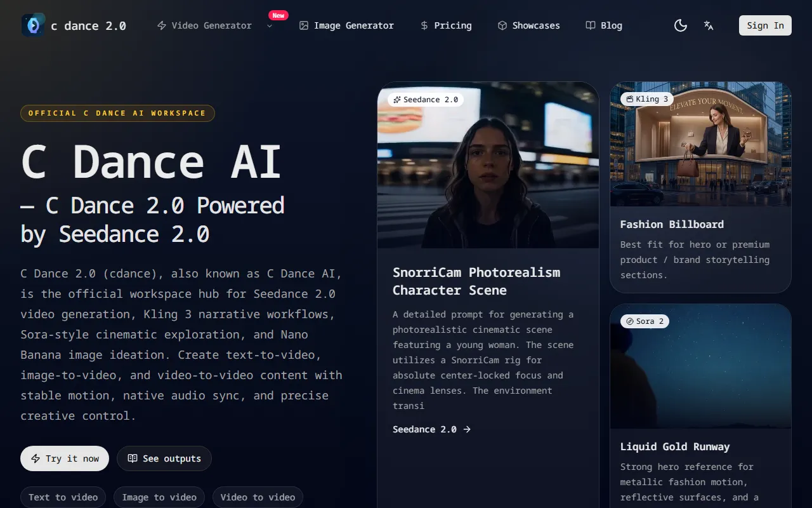
Task: Toggle dark mode with the moon icon
Action: tap(681, 25)
